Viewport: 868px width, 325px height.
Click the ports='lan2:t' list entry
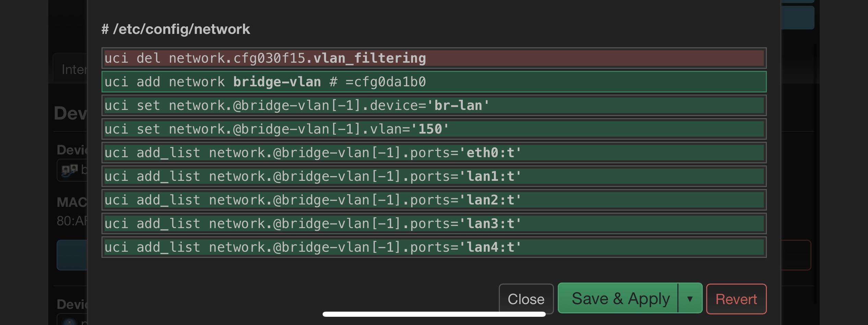[434, 200]
